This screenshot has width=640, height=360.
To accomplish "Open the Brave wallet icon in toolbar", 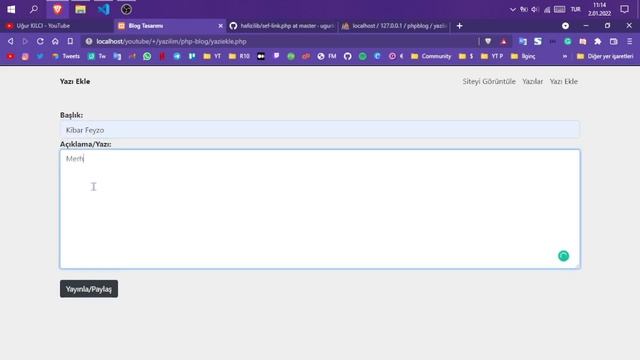I will (x=613, y=41).
